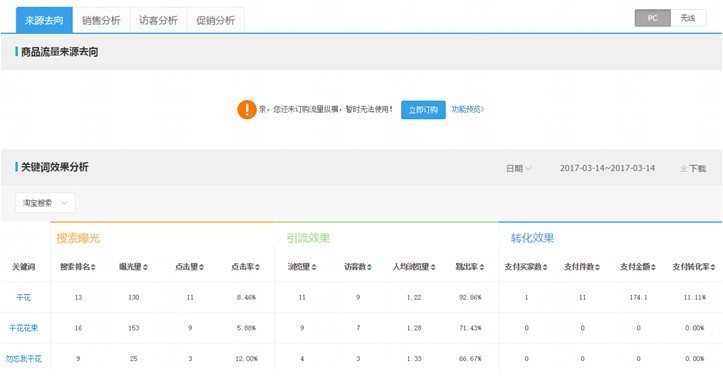Sort by 跳出率 column arrows
Screen dimensions: 723x376
[x=482, y=267]
